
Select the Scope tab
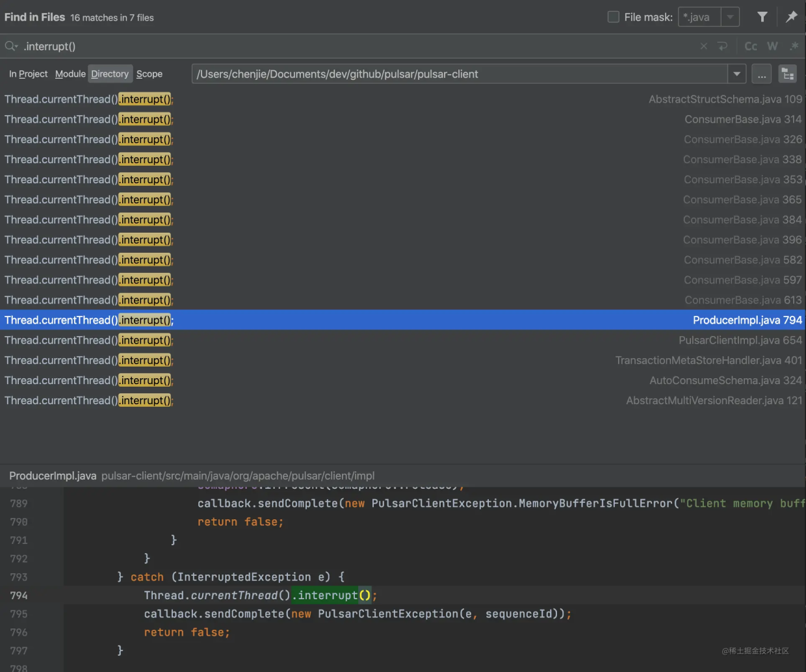point(149,74)
